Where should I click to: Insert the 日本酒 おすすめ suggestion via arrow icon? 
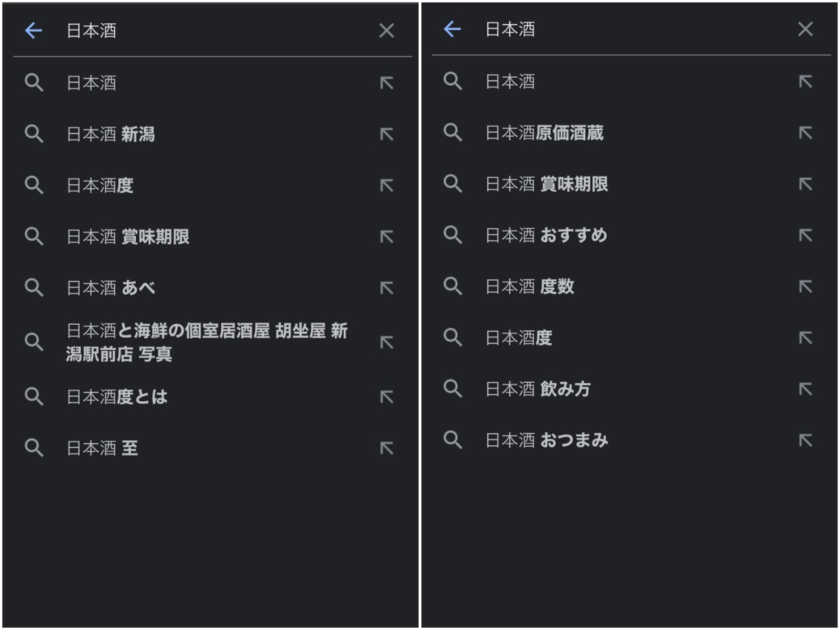806,235
